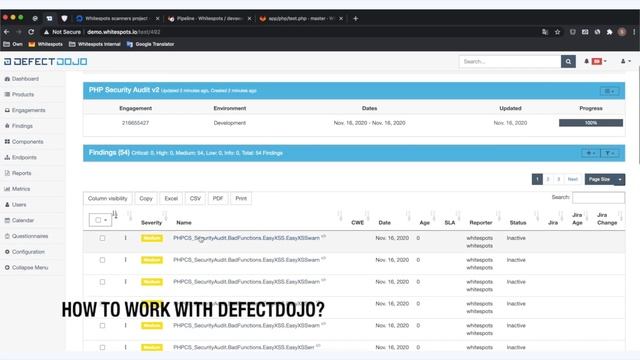Open Questionnaires in the sidebar

pos(26,236)
